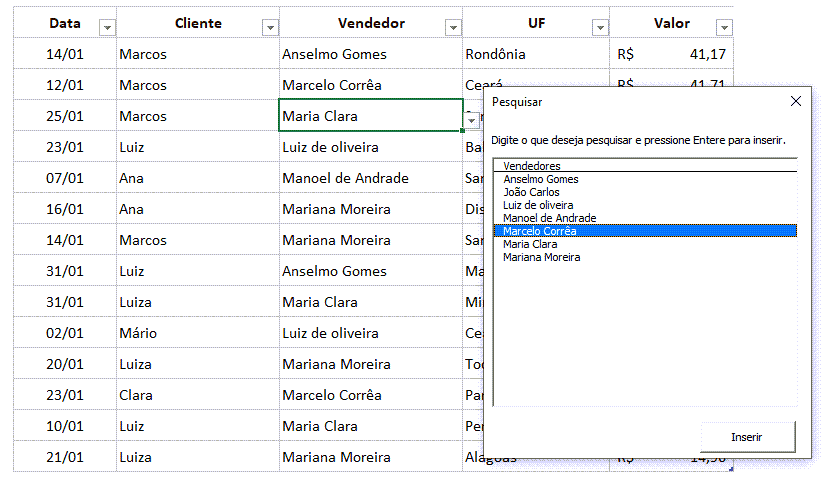Open the Valor column filter dropdown

click(x=723, y=28)
